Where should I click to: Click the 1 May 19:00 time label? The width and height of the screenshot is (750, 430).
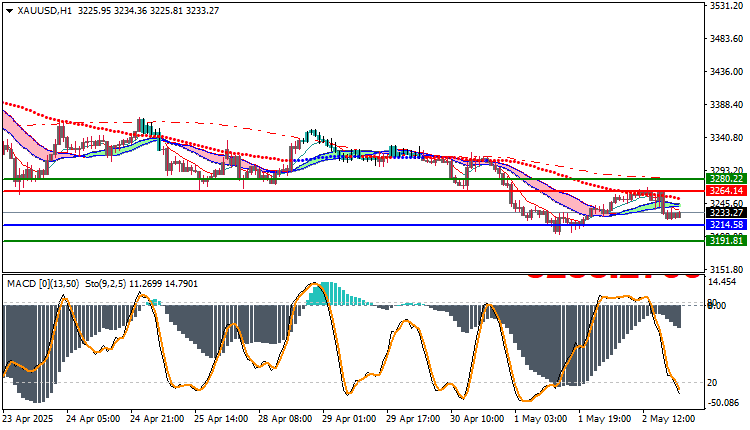[605, 419]
